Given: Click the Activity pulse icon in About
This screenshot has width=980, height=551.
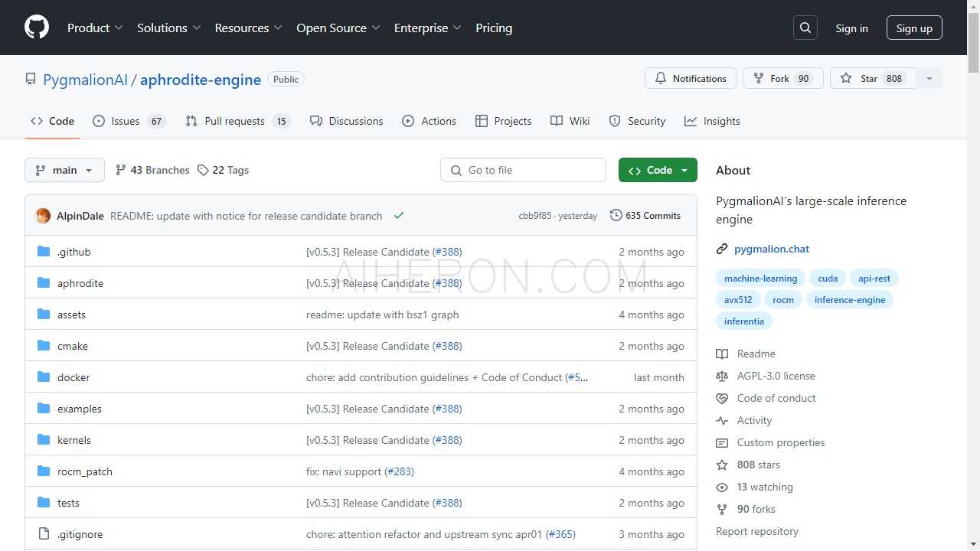Looking at the screenshot, I should coord(722,420).
